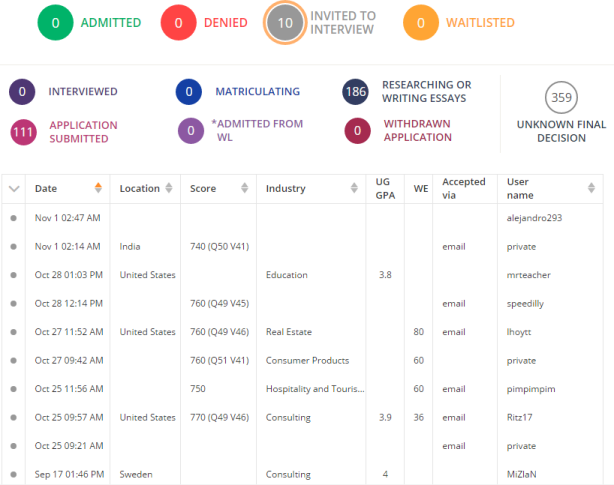The width and height of the screenshot is (614, 485).
Task: Open user profile Ritz17
Action: point(520,418)
